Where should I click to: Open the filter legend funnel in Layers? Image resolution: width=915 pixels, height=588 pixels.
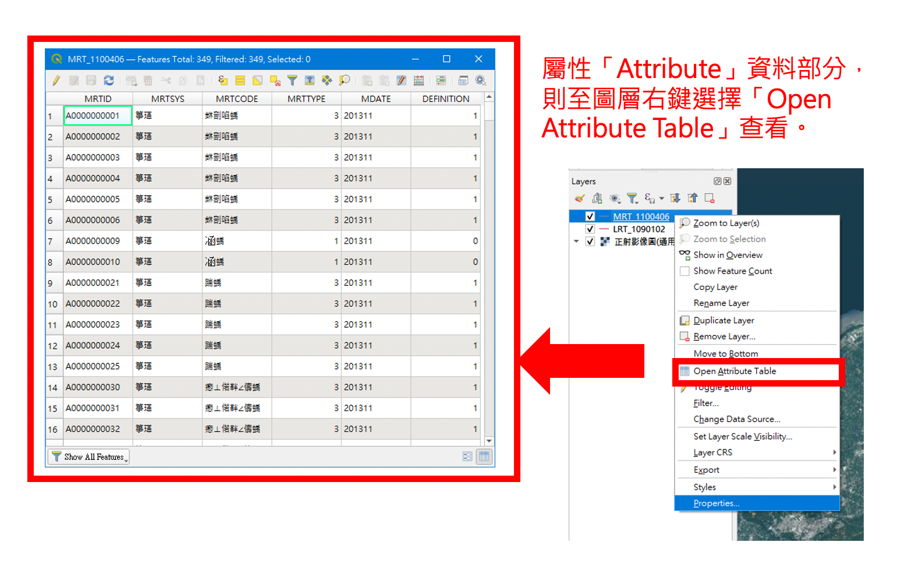(633, 199)
